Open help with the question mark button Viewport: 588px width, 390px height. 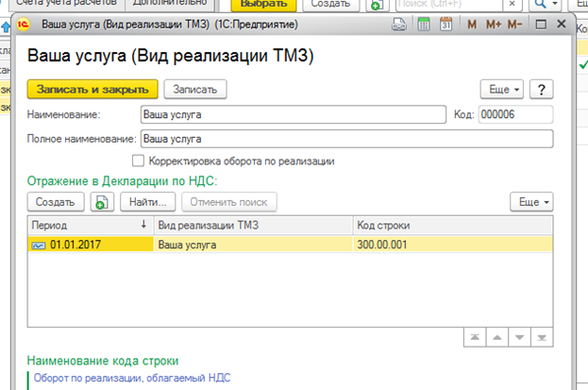540,89
